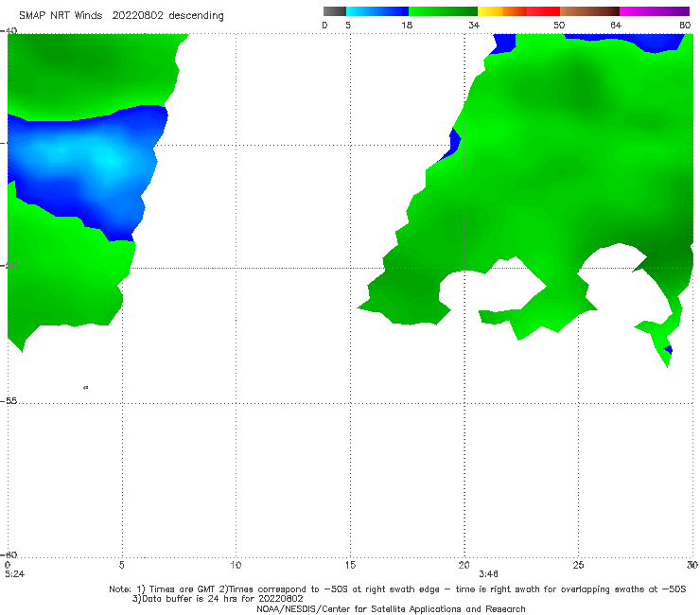Click the "Data buffer is 24 hrs" note

point(218,599)
